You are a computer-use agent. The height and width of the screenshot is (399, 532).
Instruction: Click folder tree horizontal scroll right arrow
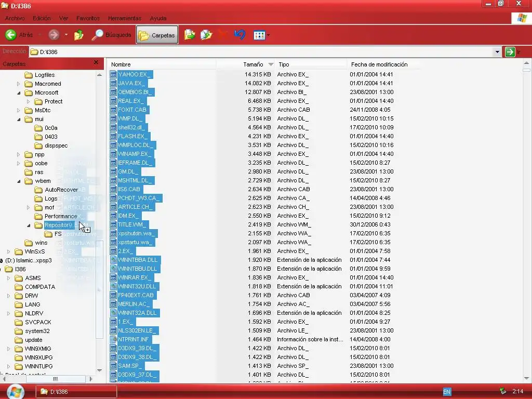[x=90, y=379]
